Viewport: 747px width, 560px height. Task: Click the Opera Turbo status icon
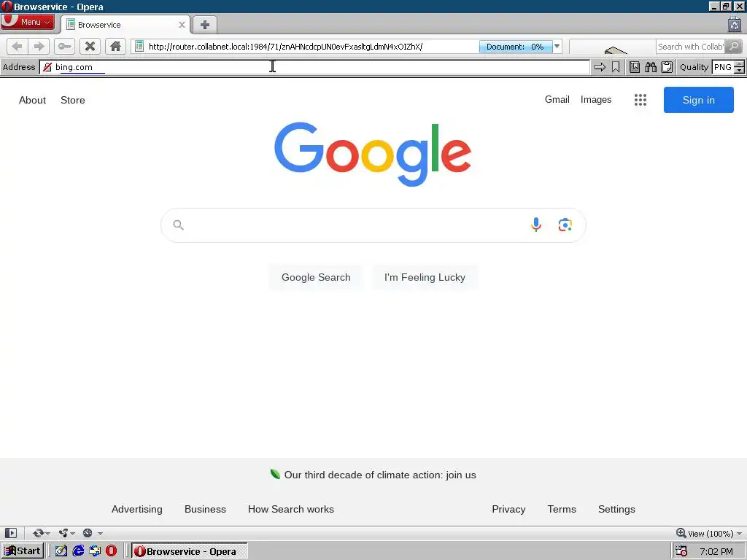pos(88,533)
